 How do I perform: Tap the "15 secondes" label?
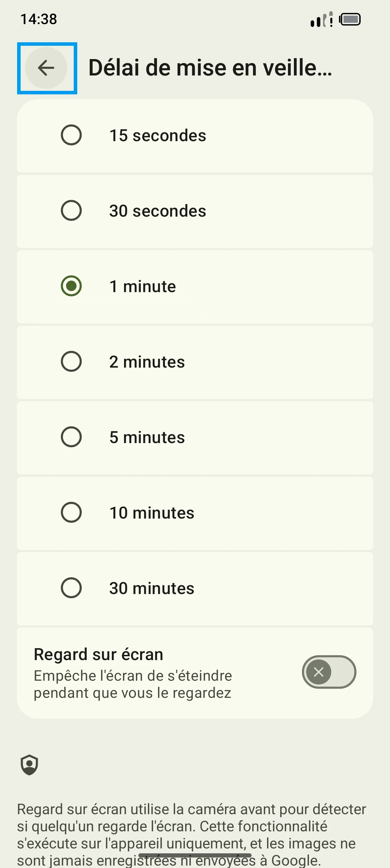point(158,136)
